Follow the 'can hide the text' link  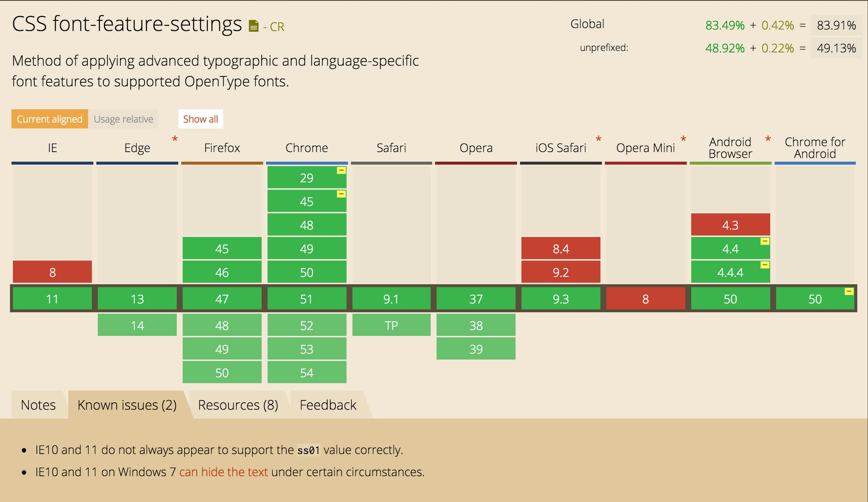223,472
